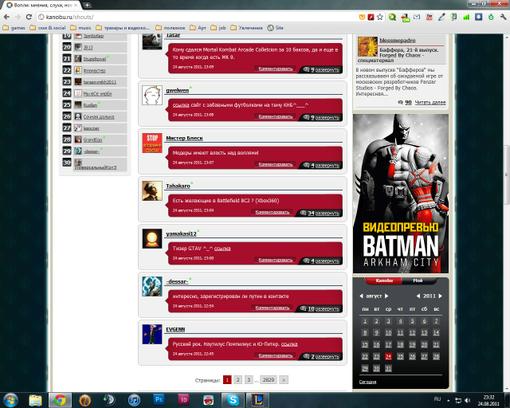Viewport: 510px width, 408px height.
Task: Comment on the Battlefield BC2 shout
Action: click(272, 213)
